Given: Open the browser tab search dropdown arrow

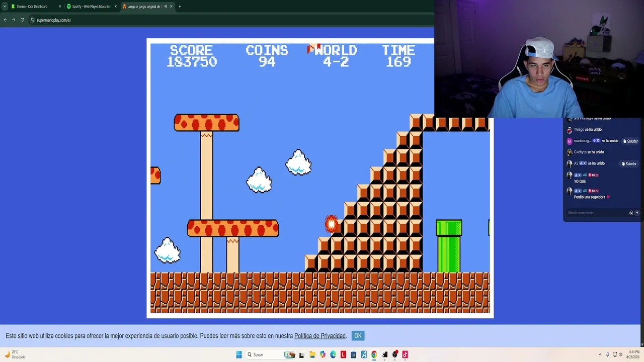Looking at the screenshot, I should coord(5,7).
